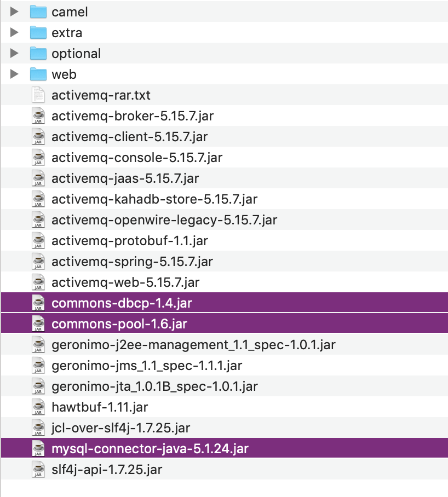Select file name activemq-protobuf-1.1.jar
This screenshot has width=448, height=497.
[x=130, y=241]
